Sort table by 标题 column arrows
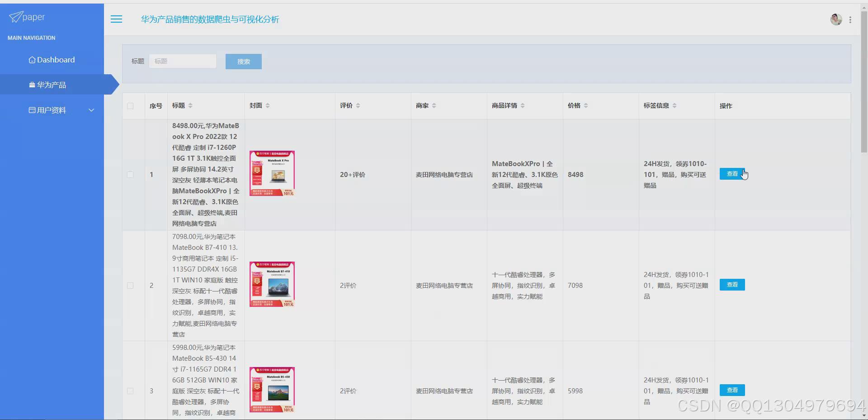The image size is (868, 420). coord(190,105)
